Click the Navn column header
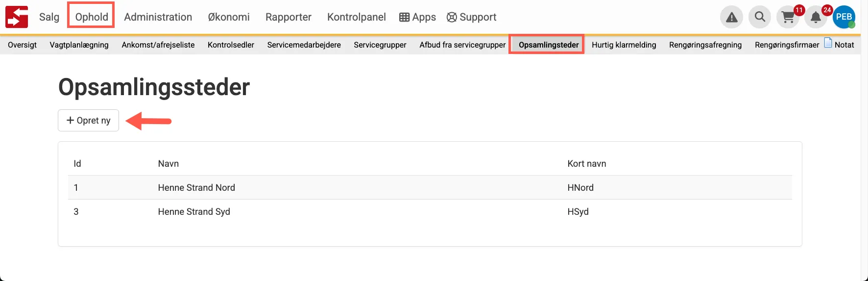This screenshot has height=281, width=868. click(168, 164)
